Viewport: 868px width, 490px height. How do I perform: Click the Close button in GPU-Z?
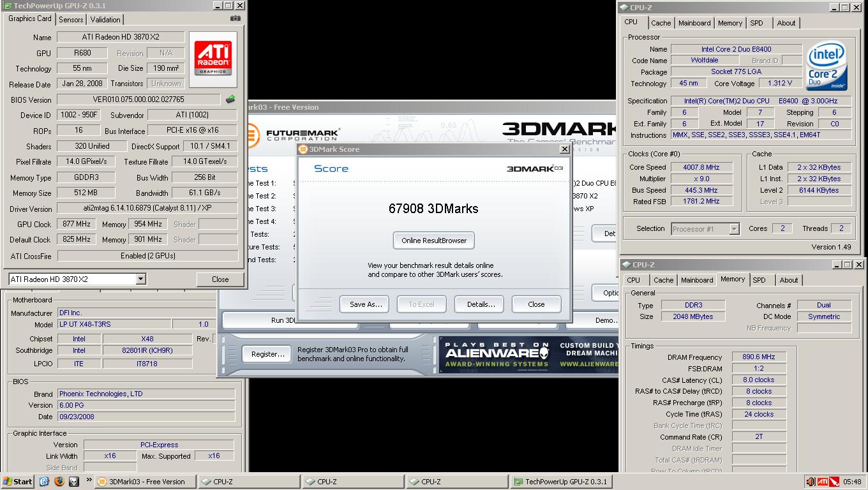(220, 279)
